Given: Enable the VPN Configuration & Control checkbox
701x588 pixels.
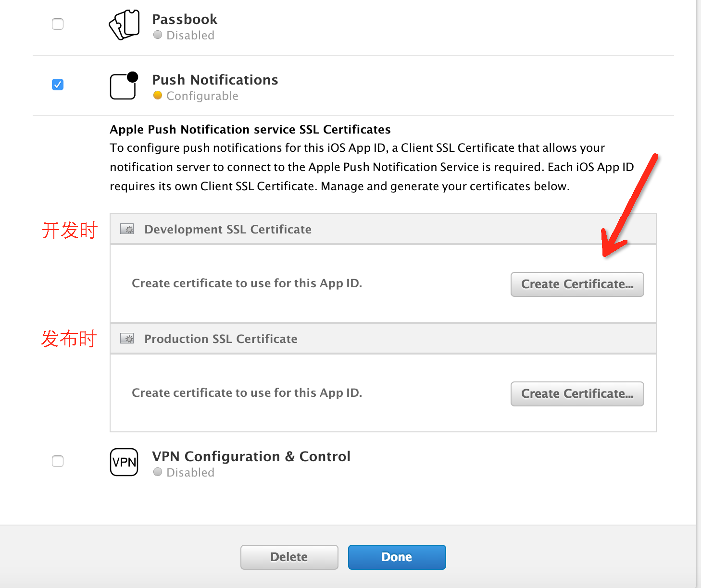Looking at the screenshot, I should click(58, 461).
